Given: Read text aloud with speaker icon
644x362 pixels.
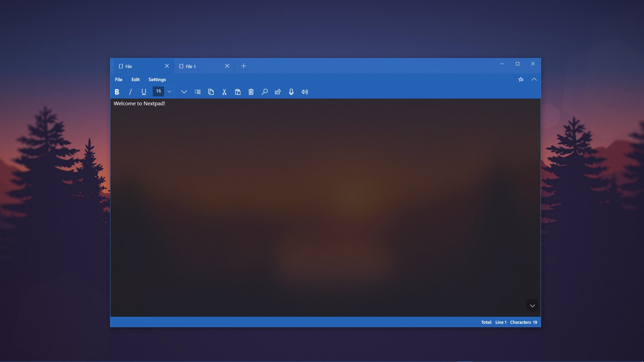Looking at the screenshot, I should [x=305, y=92].
